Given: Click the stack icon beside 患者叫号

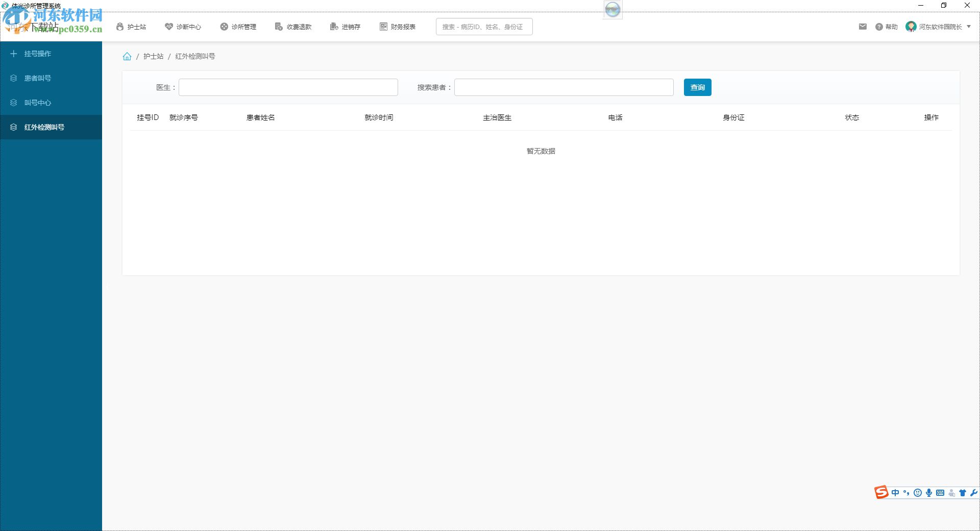Looking at the screenshot, I should [14, 78].
